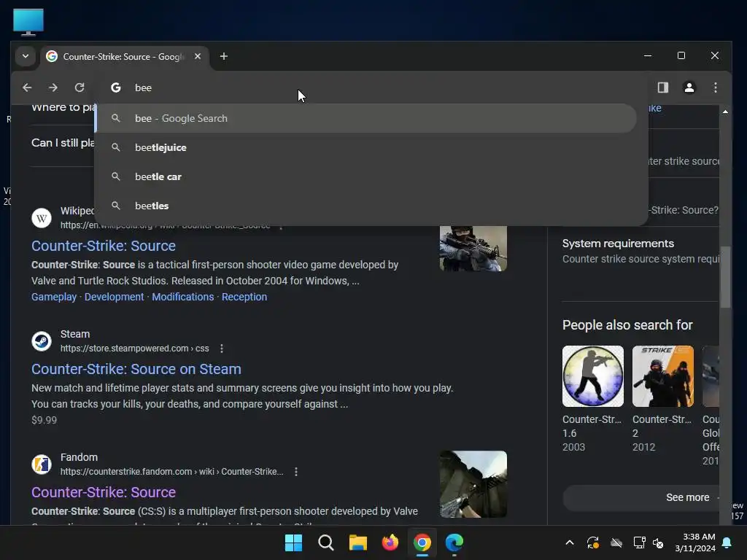Open a new tab with plus button
The height and width of the screenshot is (560, 747).
tap(223, 56)
